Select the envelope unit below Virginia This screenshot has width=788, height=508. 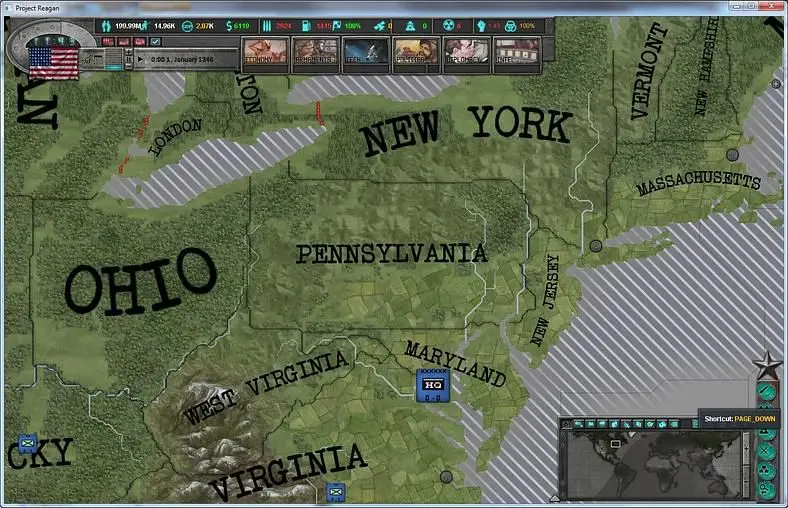pos(336,492)
